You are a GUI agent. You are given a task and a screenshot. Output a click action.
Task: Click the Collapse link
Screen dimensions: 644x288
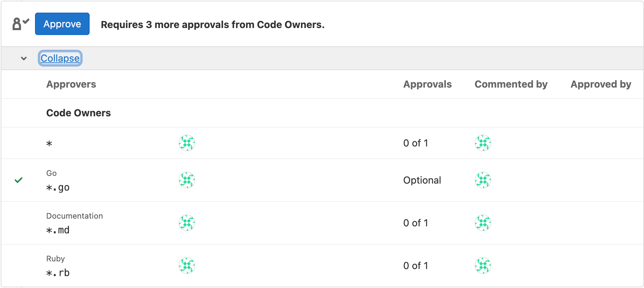[x=60, y=58]
